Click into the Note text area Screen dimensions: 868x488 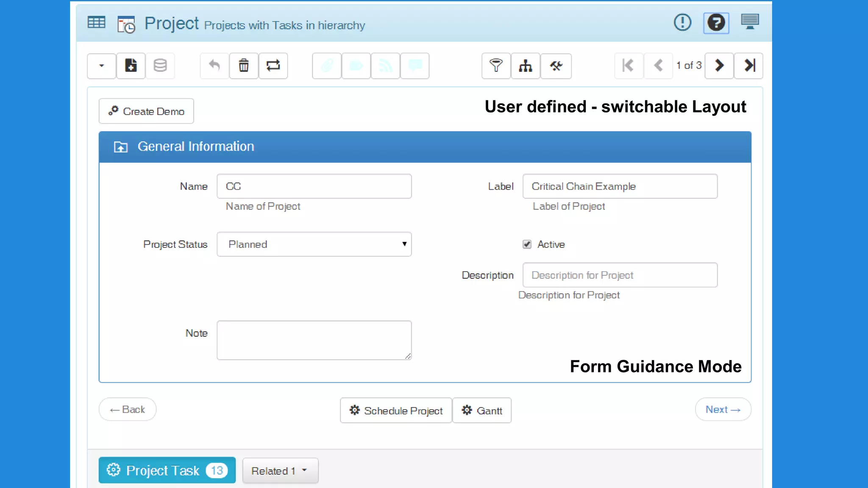tap(314, 340)
